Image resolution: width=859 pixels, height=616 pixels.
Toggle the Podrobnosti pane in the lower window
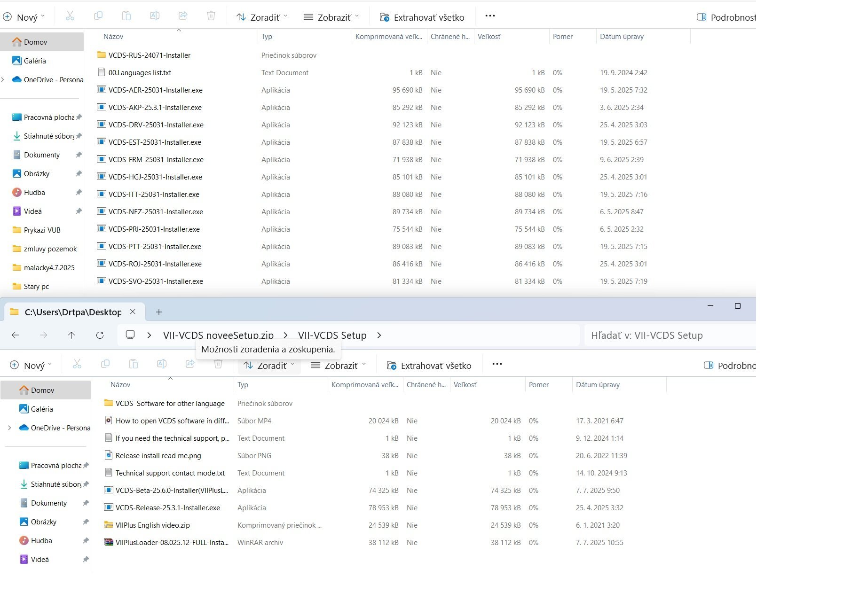pyautogui.click(x=729, y=366)
